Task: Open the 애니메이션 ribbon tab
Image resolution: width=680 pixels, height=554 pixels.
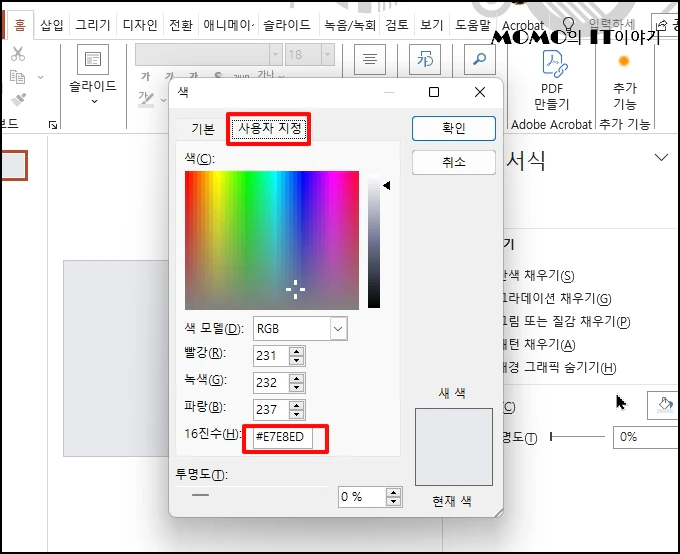Action: click(x=228, y=25)
